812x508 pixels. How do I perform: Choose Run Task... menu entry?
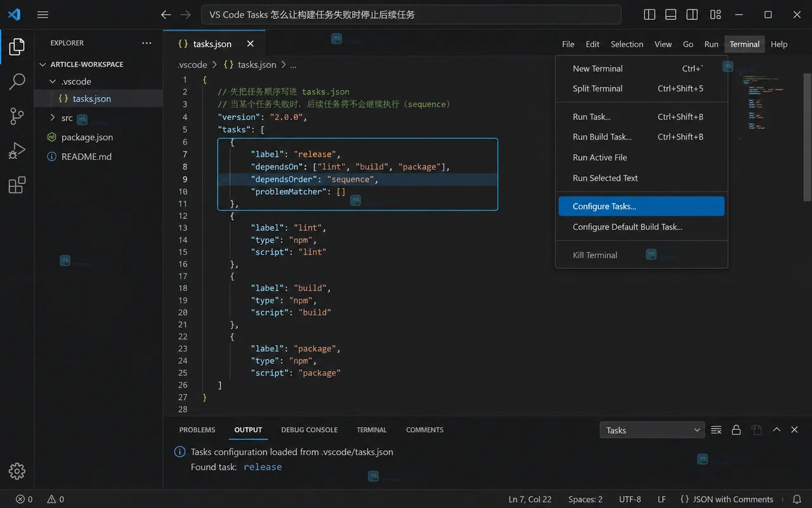[641, 117]
